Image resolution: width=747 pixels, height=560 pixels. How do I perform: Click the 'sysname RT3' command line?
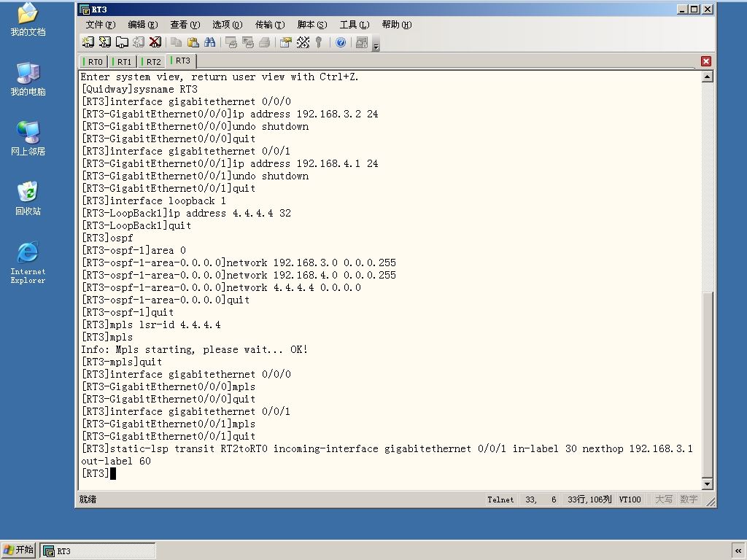139,89
